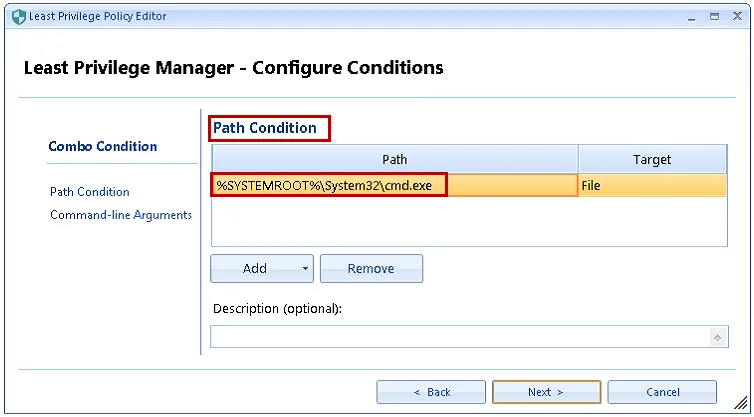Click the Target column header

(652, 159)
